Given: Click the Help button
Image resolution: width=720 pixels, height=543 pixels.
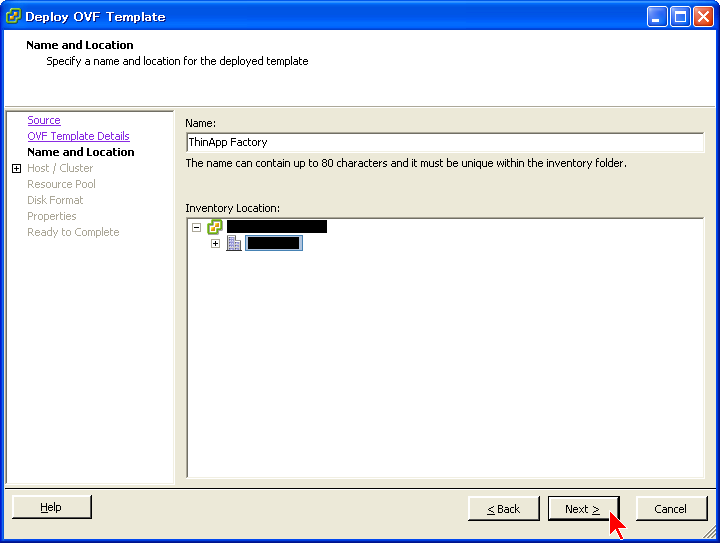Looking at the screenshot, I should coord(52,507).
